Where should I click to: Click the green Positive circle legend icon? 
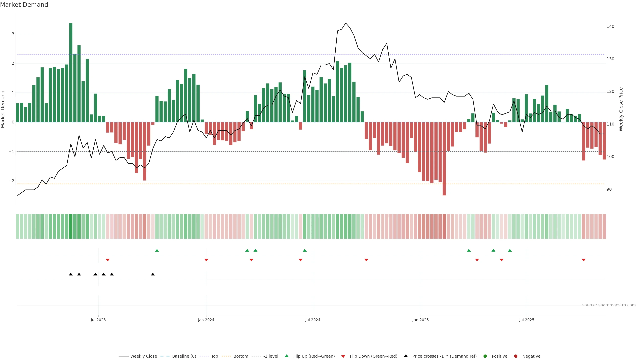[x=485, y=356]
